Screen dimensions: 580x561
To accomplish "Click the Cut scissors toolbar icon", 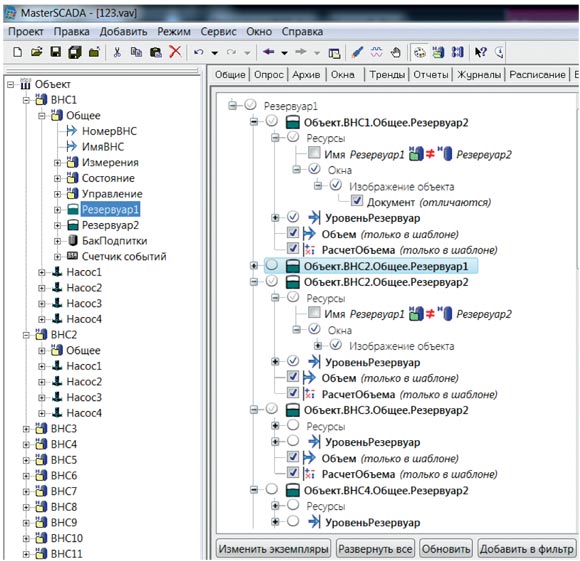I will (x=117, y=52).
